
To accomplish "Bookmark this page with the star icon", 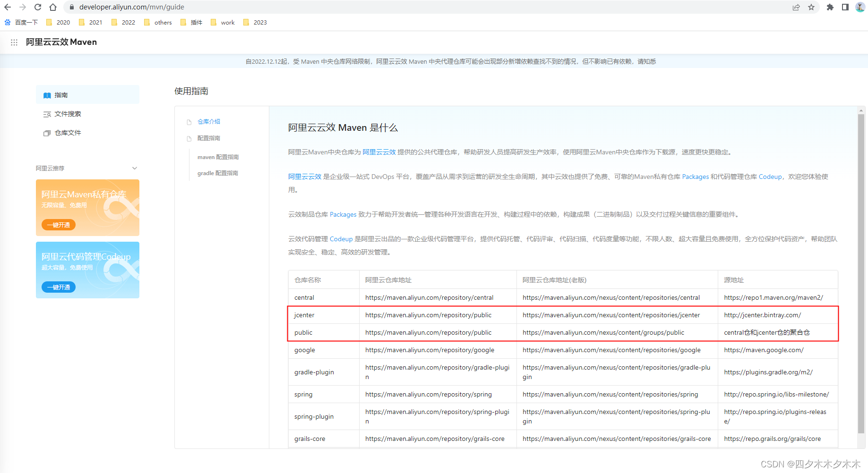I will coord(811,7).
